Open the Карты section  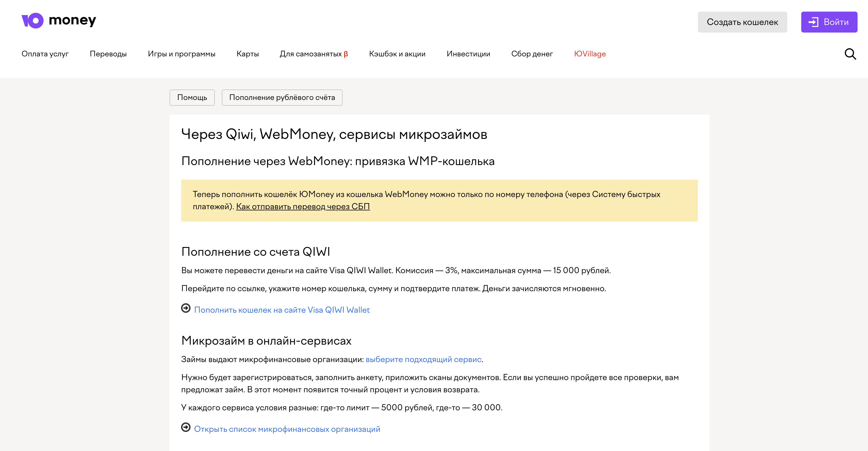248,54
